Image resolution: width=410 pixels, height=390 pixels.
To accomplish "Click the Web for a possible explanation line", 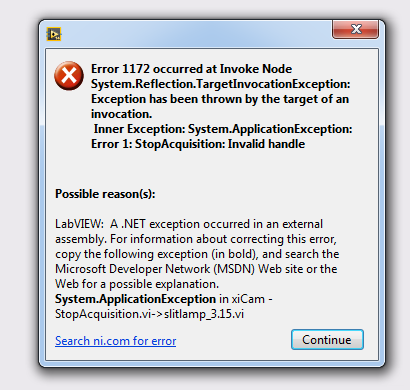I will (137, 284).
